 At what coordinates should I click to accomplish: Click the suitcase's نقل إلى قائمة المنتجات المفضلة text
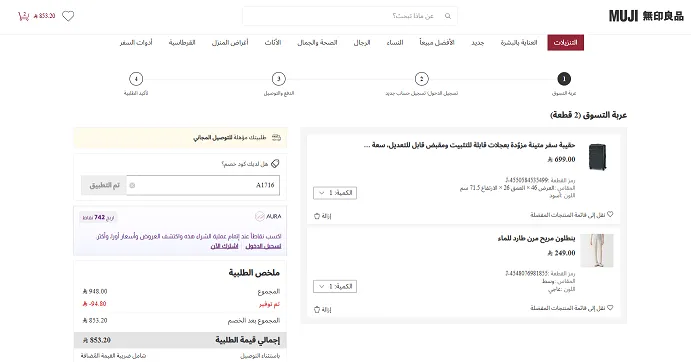click(x=568, y=215)
